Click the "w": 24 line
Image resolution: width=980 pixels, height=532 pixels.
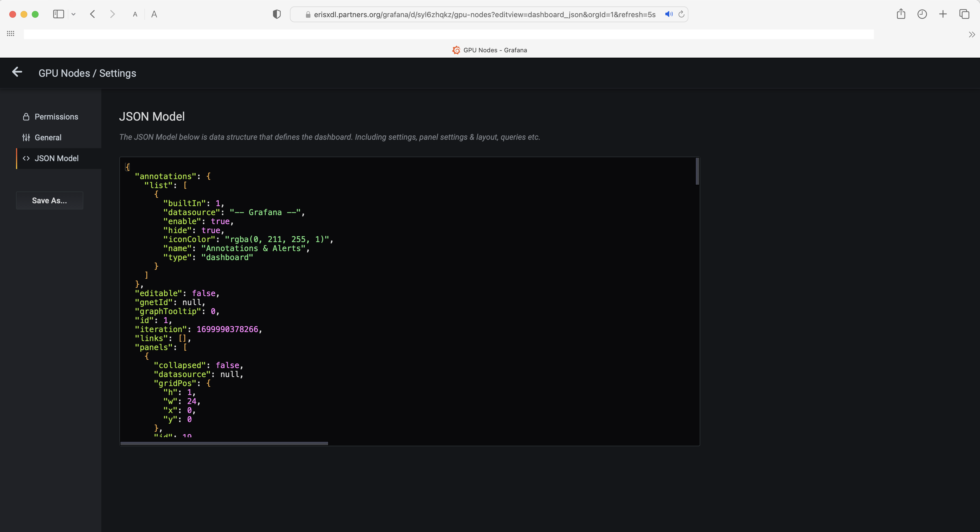coord(182,402)
